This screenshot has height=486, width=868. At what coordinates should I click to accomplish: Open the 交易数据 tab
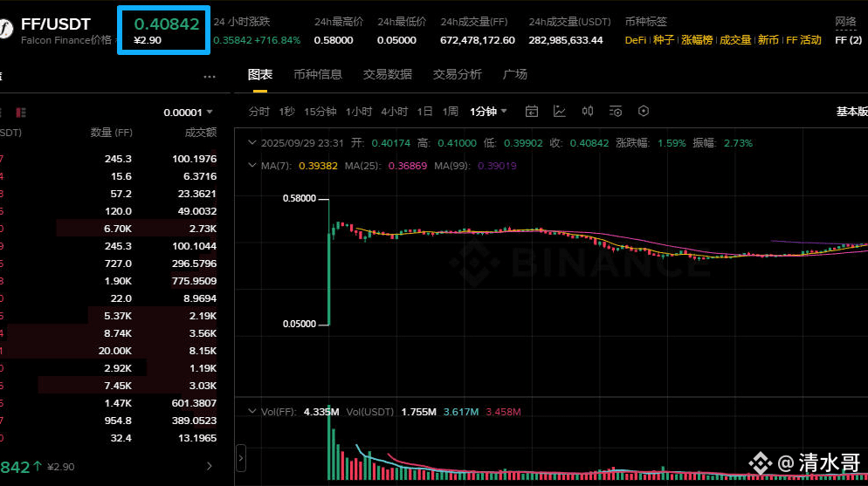pyautogui.click(x=388, y=75)
